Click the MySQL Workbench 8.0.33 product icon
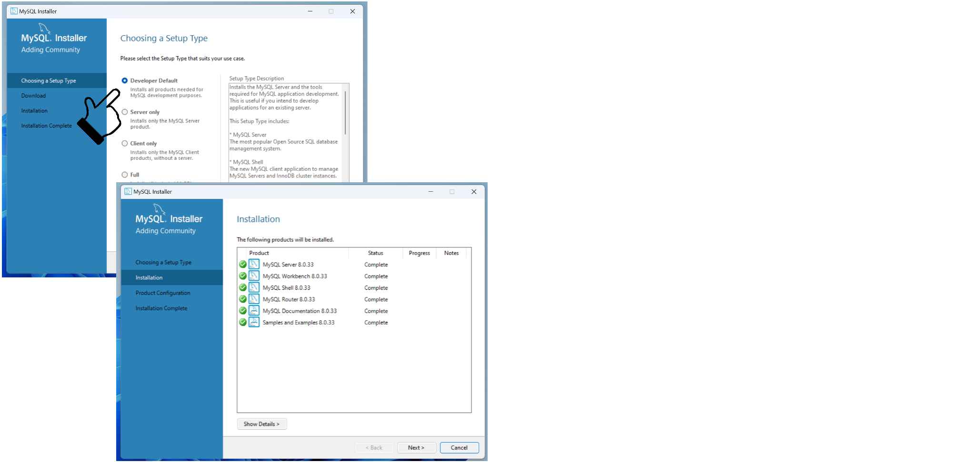This screenshot has height=462, width=980. tap(254, 276)
